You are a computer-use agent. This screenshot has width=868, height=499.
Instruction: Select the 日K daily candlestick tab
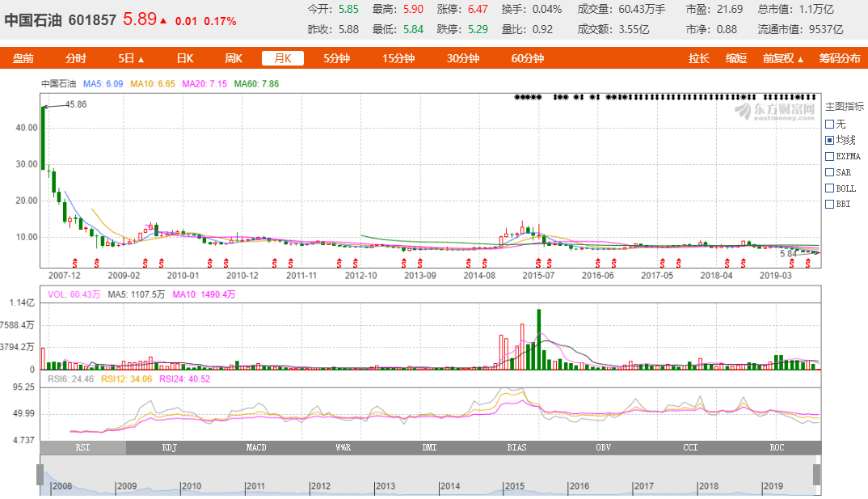point(185,58)
